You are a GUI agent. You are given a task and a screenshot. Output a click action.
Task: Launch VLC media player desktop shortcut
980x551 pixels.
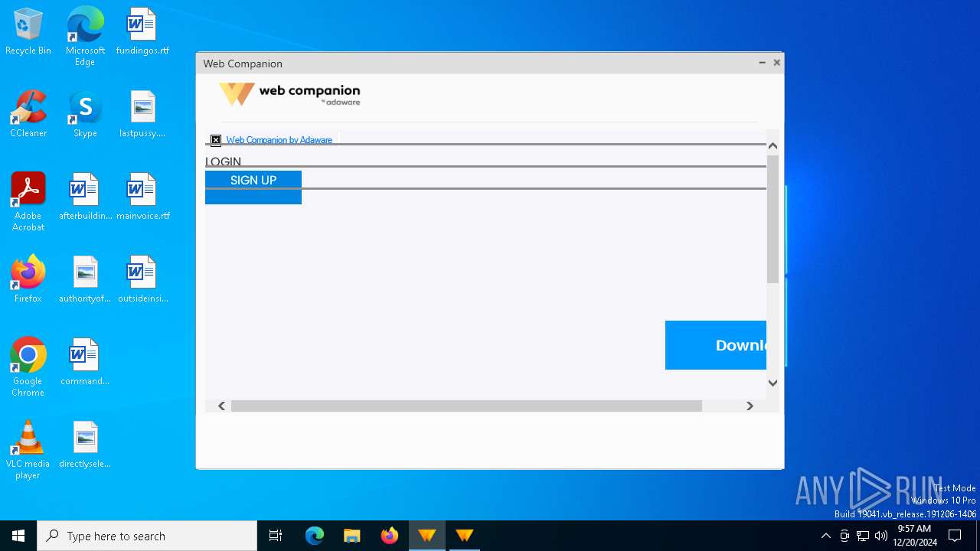click(28, 449)
